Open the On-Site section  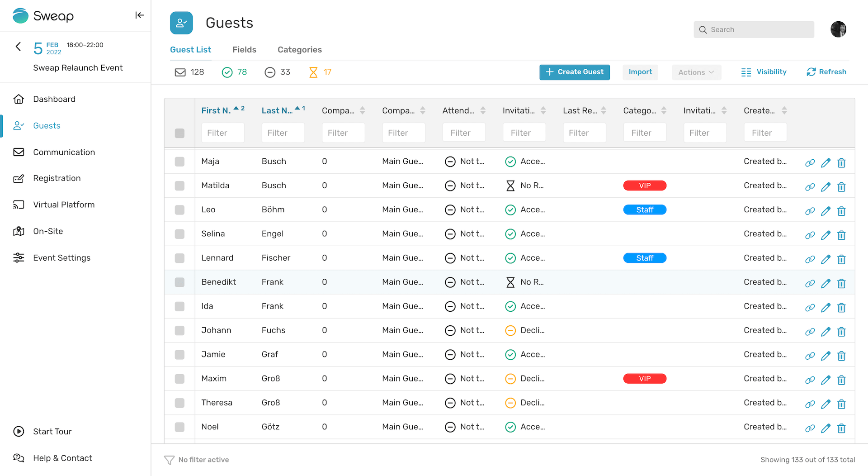(x=48, y=231)
